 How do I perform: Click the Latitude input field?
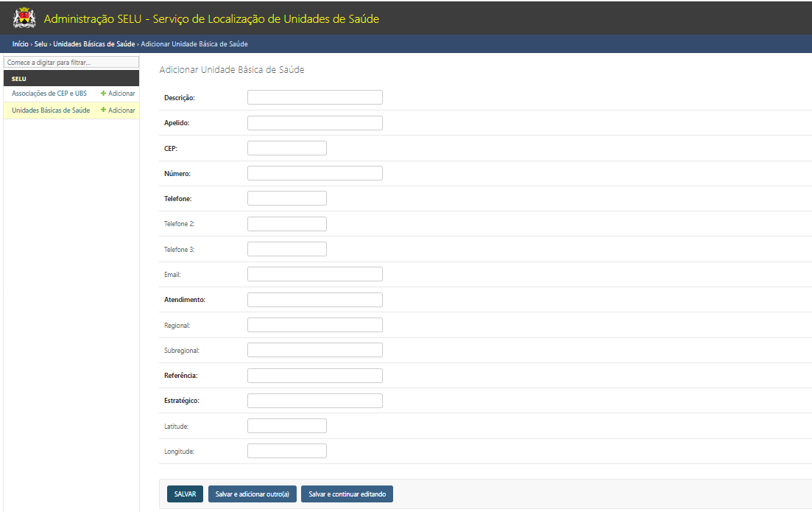tap(286, 426)
